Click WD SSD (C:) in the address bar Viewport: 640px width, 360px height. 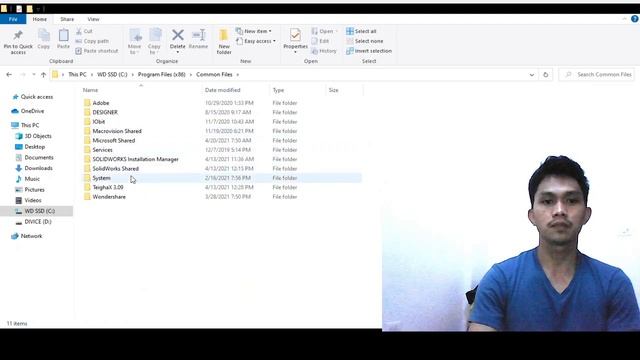click(x=112, y=75)
